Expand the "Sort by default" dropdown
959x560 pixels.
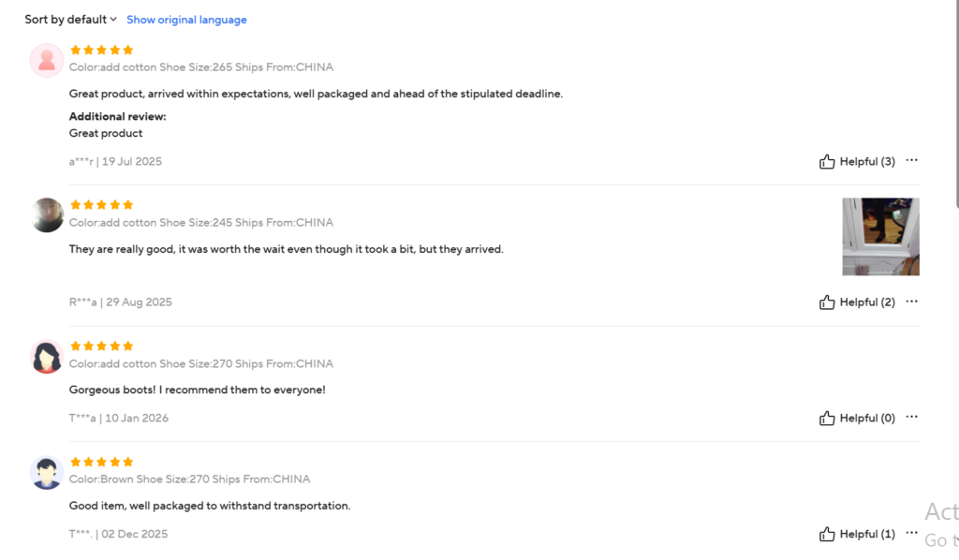click(71, 20)
